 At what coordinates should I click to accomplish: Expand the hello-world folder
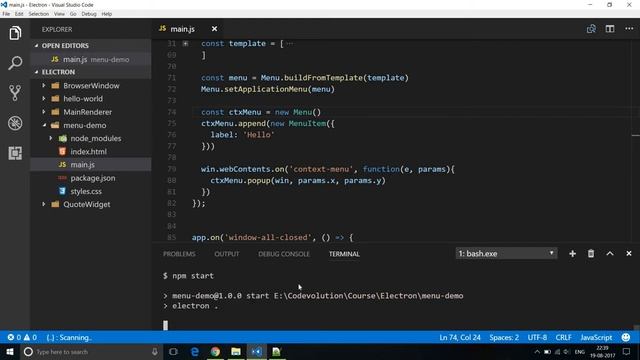[x=44, y=99]
